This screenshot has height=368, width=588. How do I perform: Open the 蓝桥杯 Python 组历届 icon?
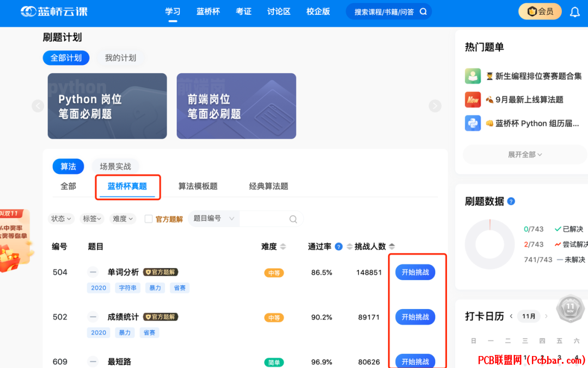473,123
